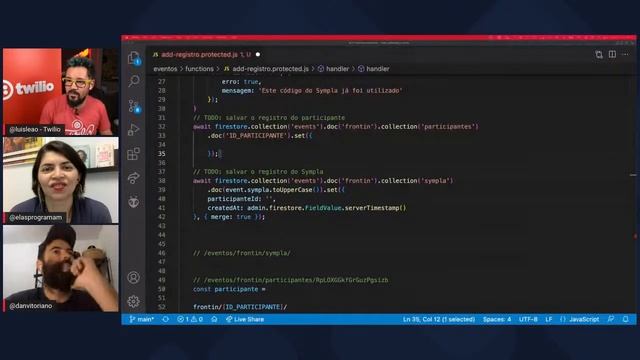The width and height of the screenshot is (640, 360).
Task: Click the main* branch in status bar
Action: pyautogui.click(x=142, y=319)
